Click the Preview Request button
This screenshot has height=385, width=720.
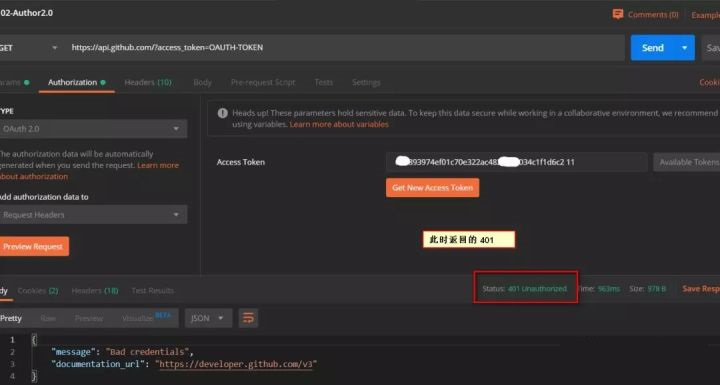[33, 246]
